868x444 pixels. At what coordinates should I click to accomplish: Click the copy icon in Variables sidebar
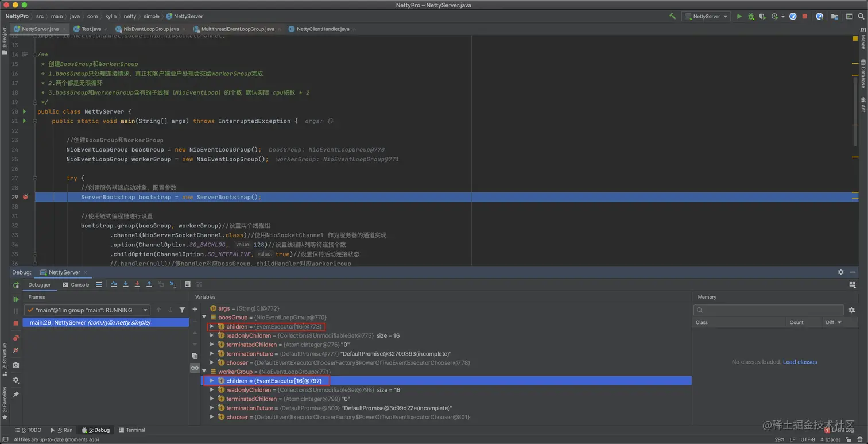coord(195,356)
